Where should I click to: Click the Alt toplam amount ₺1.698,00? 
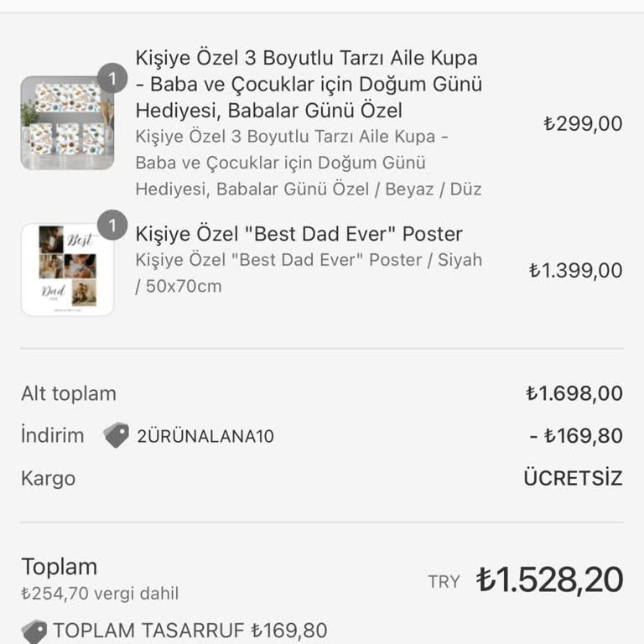point(574,393)
